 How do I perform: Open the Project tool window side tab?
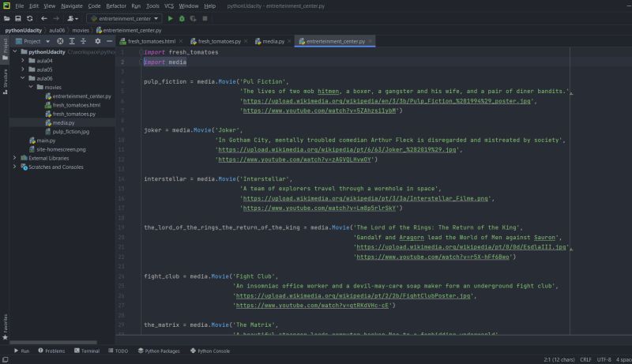click(x=5, y=49)
